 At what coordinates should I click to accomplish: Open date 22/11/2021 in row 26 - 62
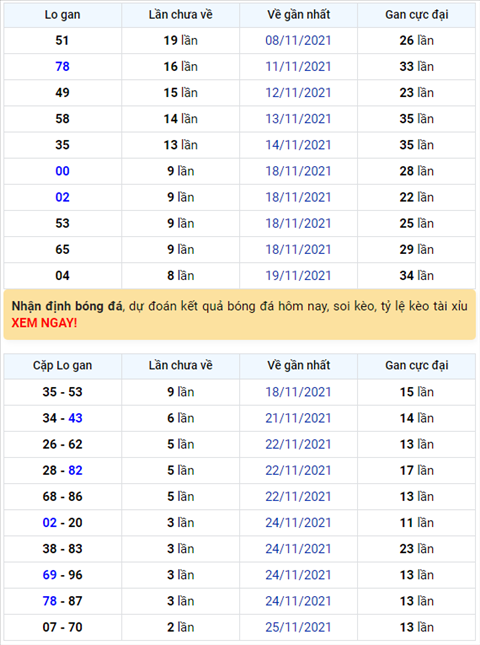(x=298, y=444)
